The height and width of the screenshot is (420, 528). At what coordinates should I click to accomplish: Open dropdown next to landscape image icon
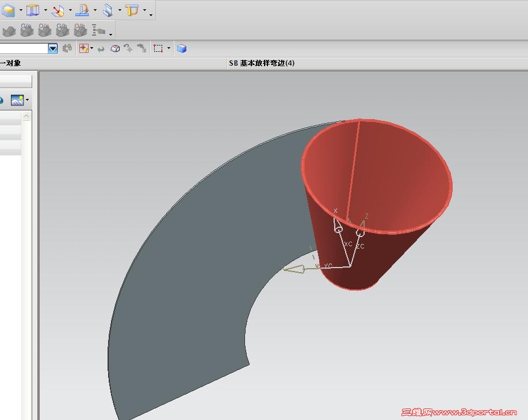click(27, 100)
